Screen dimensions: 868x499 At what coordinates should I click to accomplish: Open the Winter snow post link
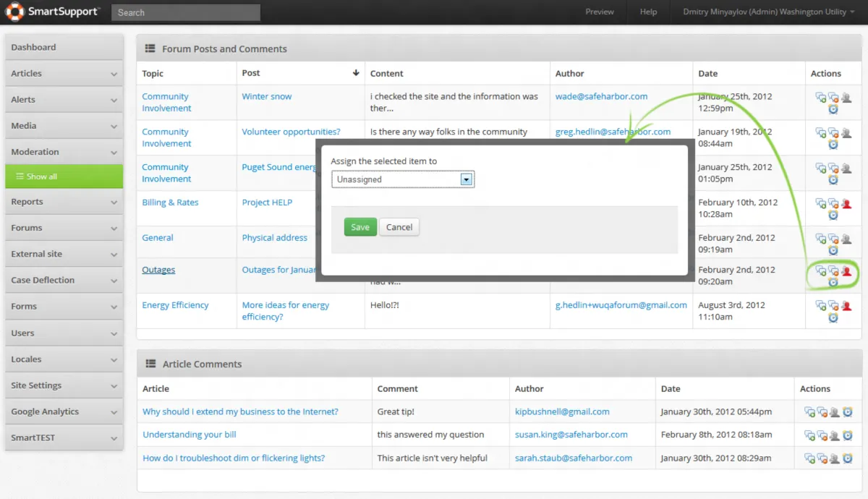[x=267, y=96]
